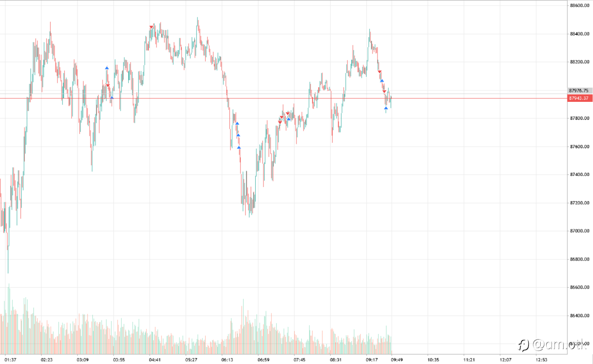Click the lowest of three stacked blue markers near 06:13
Image resolution: width=593 pixels, height=364 pixels.
[239, 147]
